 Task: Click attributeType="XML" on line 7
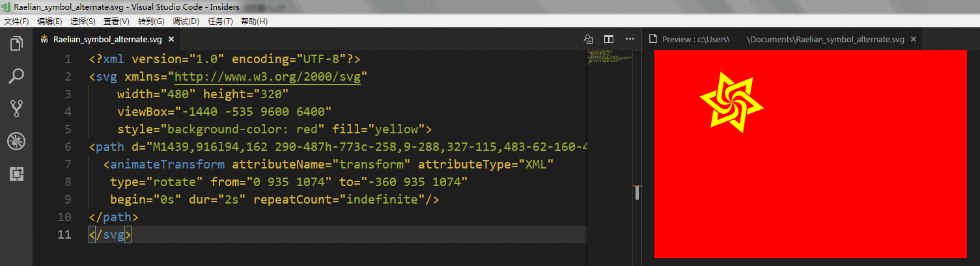(485, 165)
